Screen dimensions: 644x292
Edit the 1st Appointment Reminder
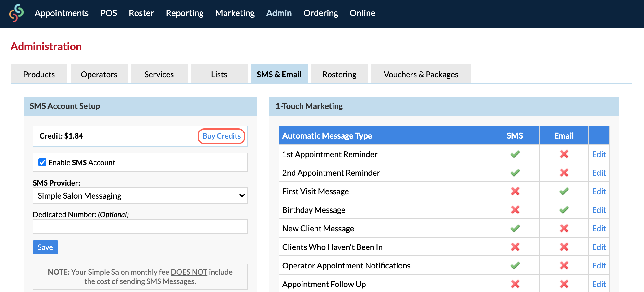[x=599, y=154]
